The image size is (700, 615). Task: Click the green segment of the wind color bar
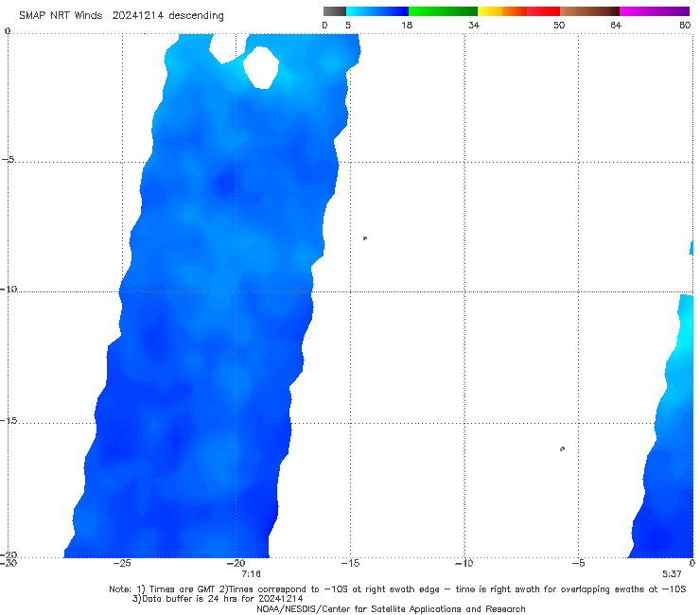(443, 11)
